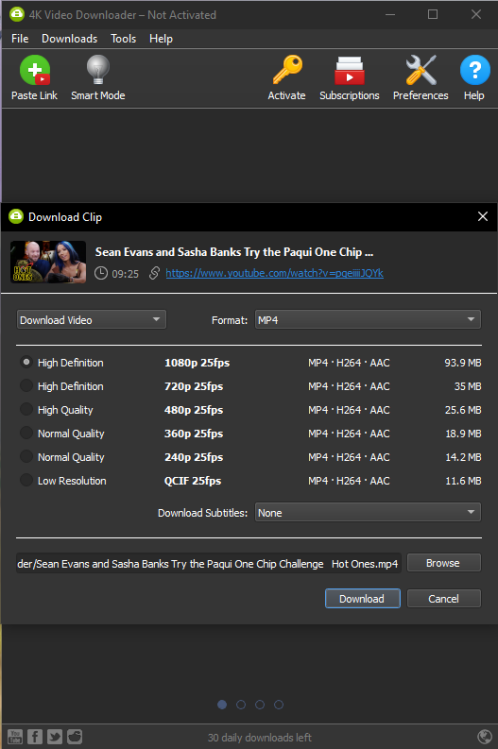Click the Reddit icon in status bar

click(74, 736)
